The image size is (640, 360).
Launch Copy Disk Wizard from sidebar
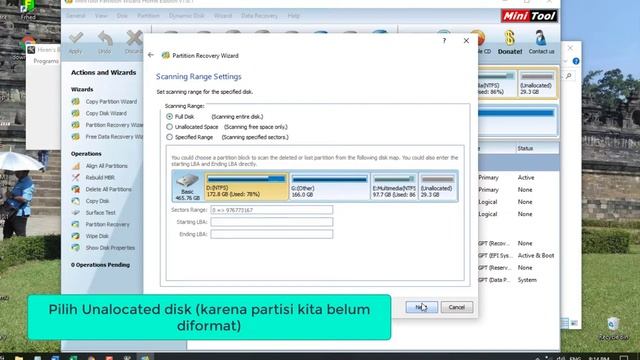106,113
